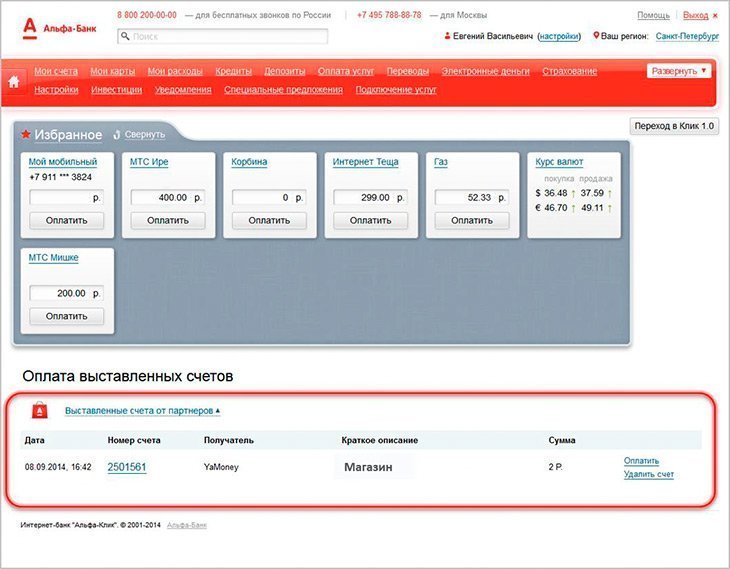Click the euro sell rate 49.11
The width and height of the screenshot is (730, 569).
[592, 208]
